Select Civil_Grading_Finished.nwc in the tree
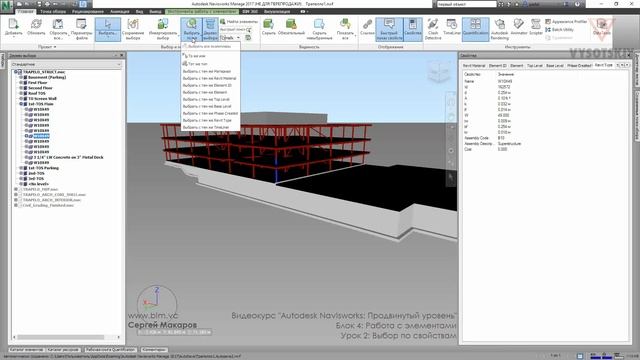The image size is (640, 360). tap(48, 205)
